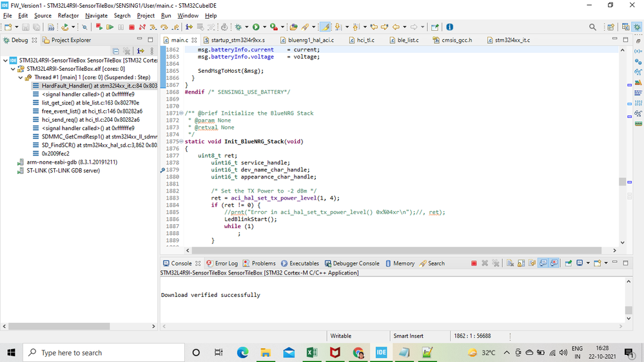Open the Memory view tab

pyautogui.click(x=400, y=263)
